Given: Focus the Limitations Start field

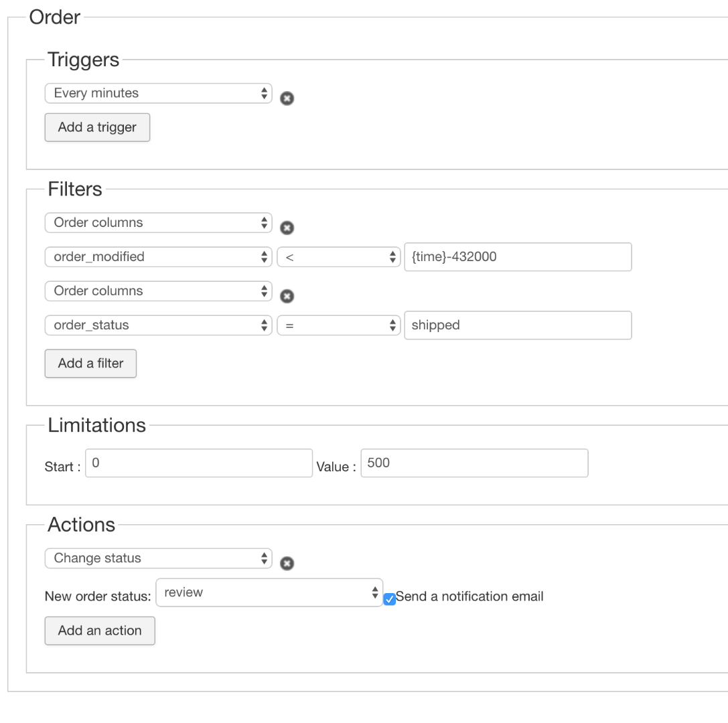Looking at the screenshot, I should (200, 463).
